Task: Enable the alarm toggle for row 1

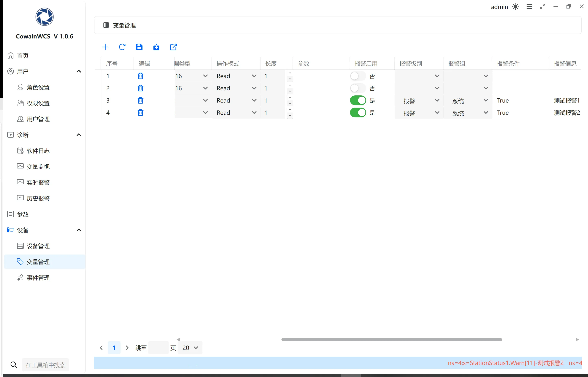Action: point(358,76)
